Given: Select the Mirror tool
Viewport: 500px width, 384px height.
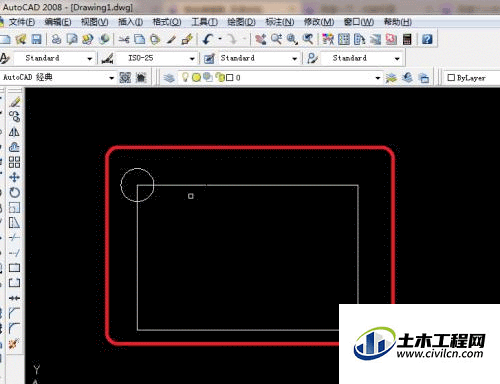Looking at the screenshot, I should [x=14, y=132].
